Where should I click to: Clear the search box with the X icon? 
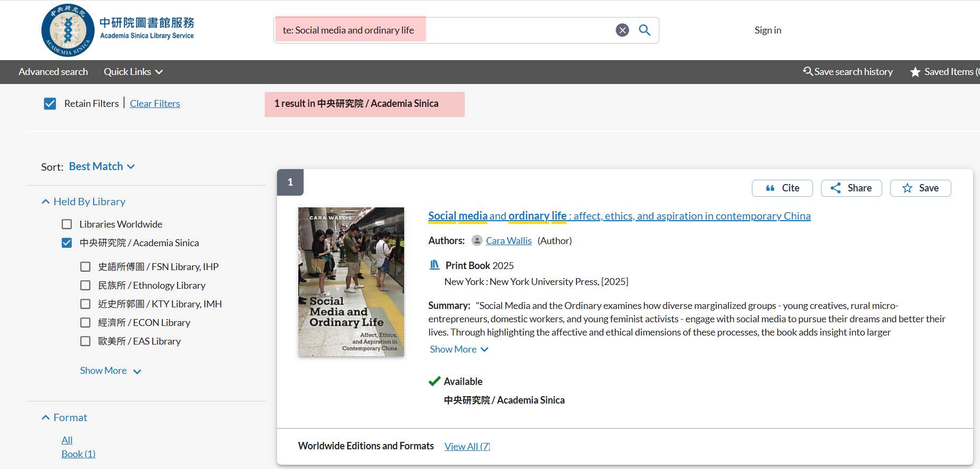pos(622,30)
